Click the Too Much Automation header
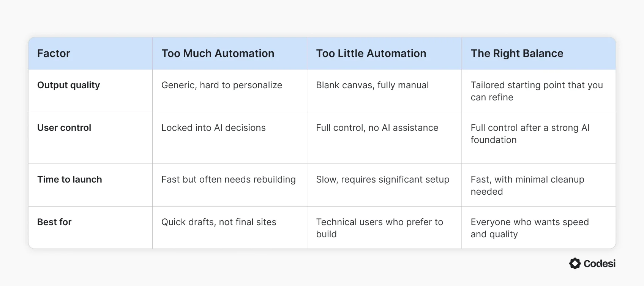The height and width of the screenshot is (286, 644). tap(218, 54)
